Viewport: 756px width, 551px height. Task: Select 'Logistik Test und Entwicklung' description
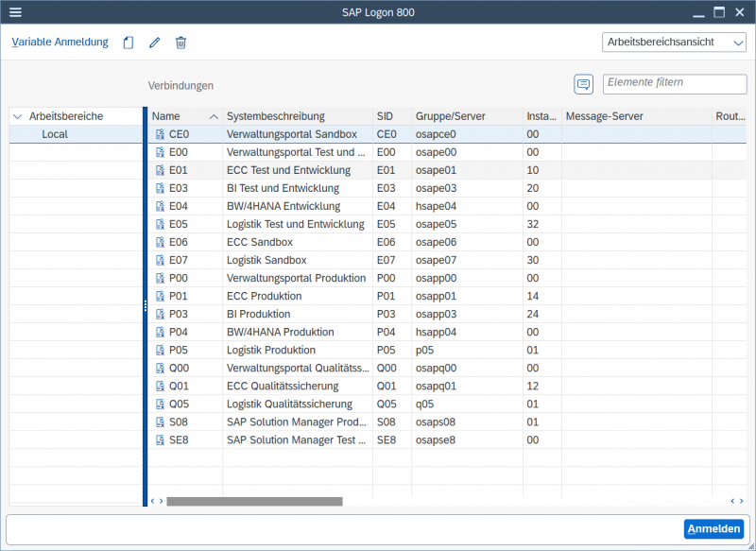[x=296, y=224]
